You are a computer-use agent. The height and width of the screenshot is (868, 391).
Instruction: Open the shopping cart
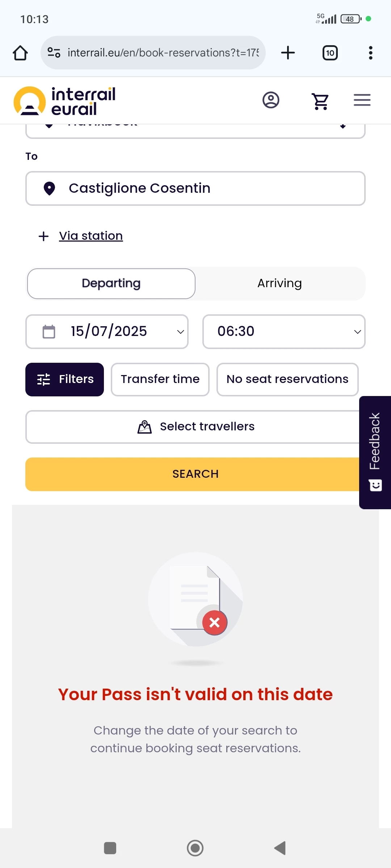320,101
